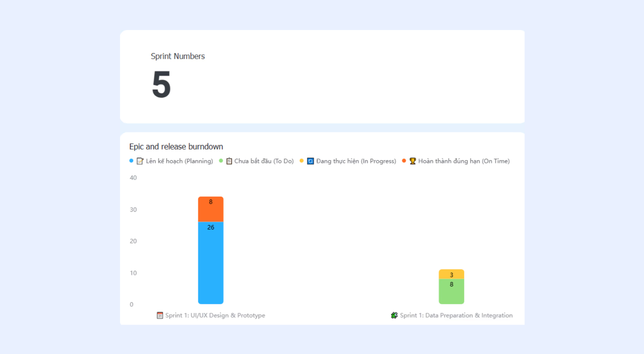Click the 'Sprint 1: Data Preparation & Integration' axis label
Image resolution: width=644 pixels, height=354 pixels.
click(456, 315)
